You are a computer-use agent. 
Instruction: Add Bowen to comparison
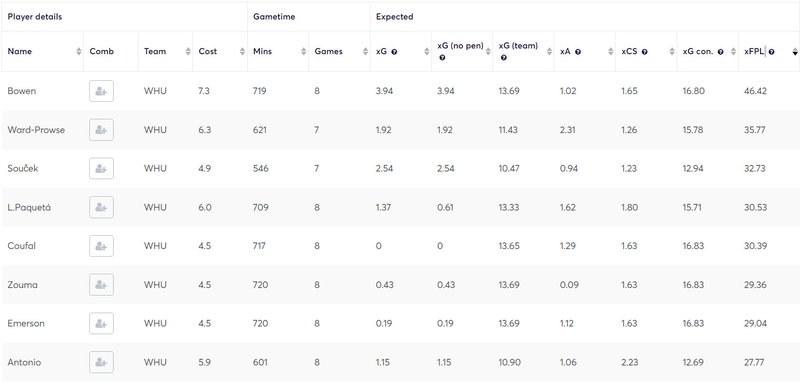tap(101, 91)
